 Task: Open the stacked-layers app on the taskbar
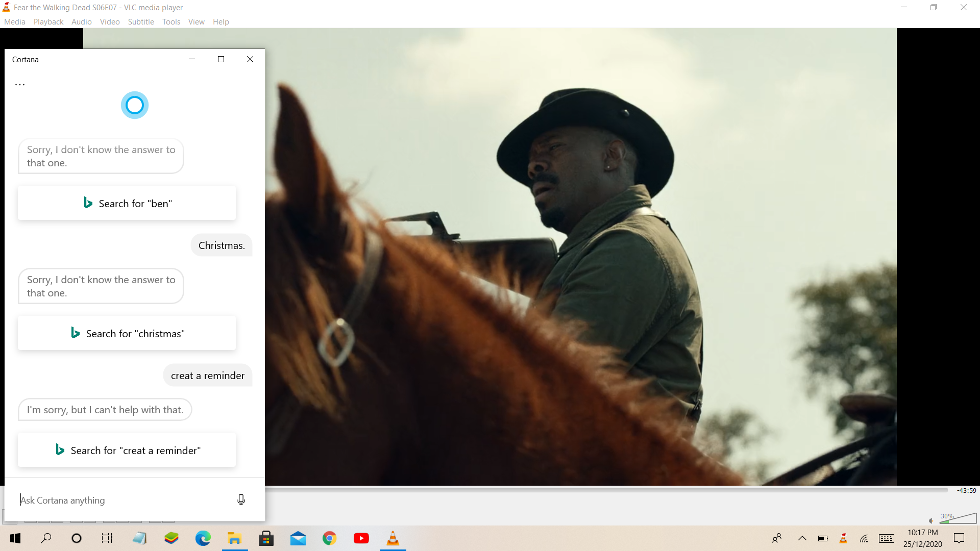[171, 538]
